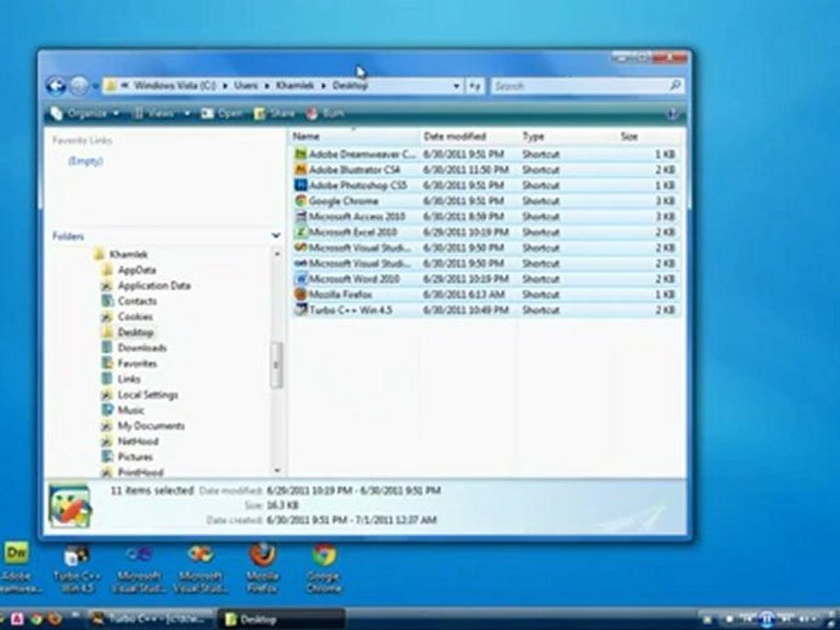Viewport: 840px width, 630px height.
Task: Open dropdown arrow after Users in breadcrumb
Action: (267, 86)
